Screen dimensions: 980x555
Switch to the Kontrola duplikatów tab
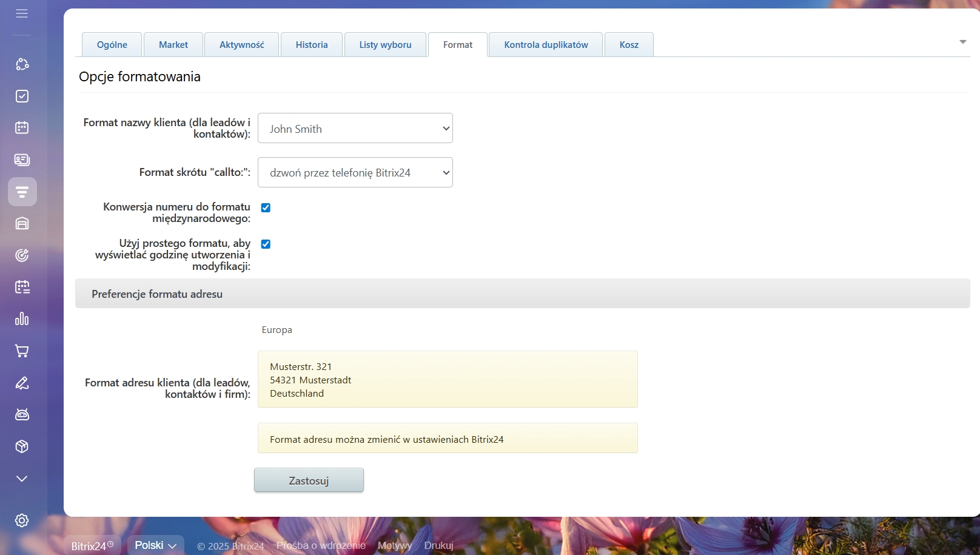coord(546,45)
